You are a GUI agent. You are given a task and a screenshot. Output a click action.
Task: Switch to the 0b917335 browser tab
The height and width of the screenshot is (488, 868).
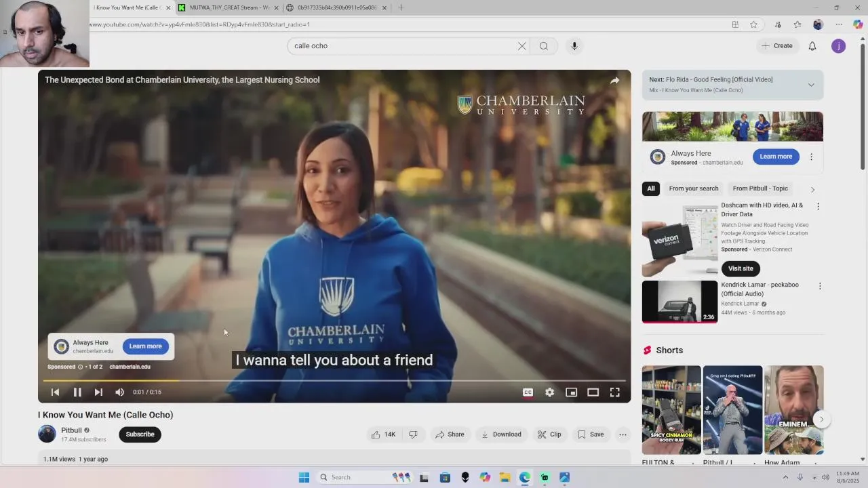coord(336,7)
